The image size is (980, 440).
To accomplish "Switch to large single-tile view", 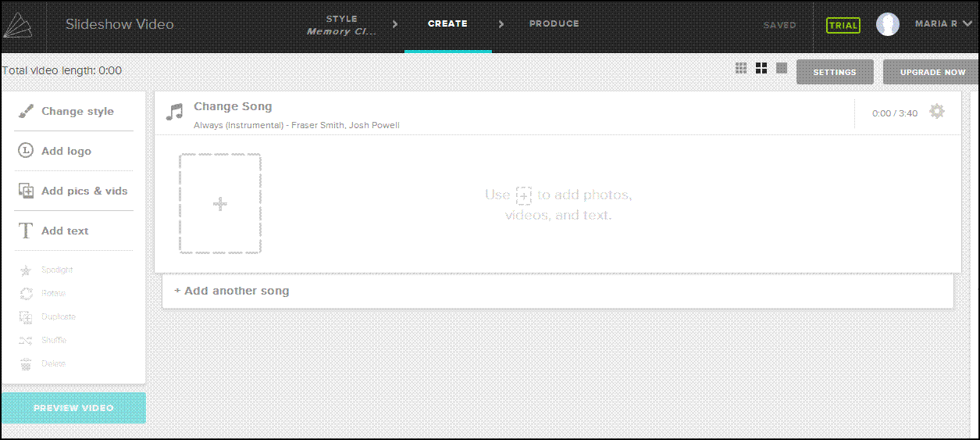I will coord(782,69).
